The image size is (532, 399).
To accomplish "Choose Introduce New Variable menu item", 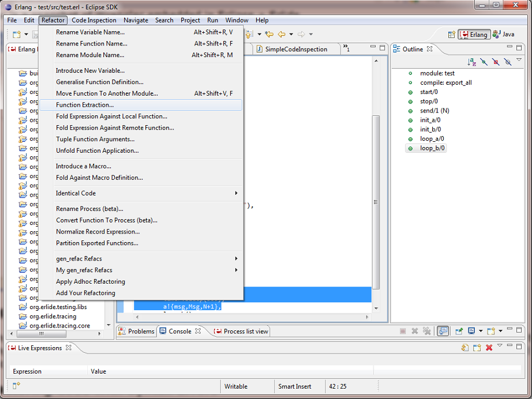I will coord(141,70).
